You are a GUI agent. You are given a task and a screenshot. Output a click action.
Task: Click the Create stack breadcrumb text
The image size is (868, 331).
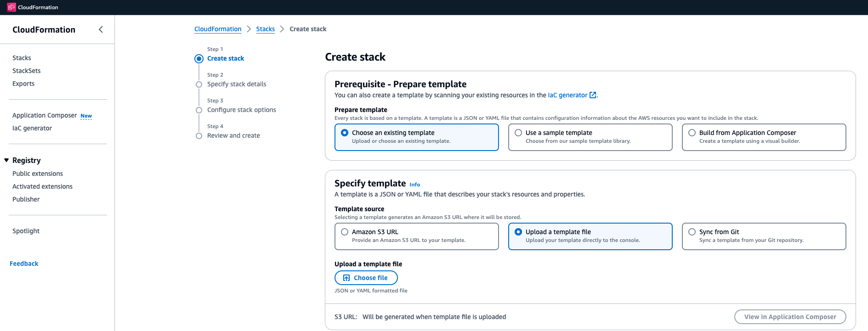(308, 29)
